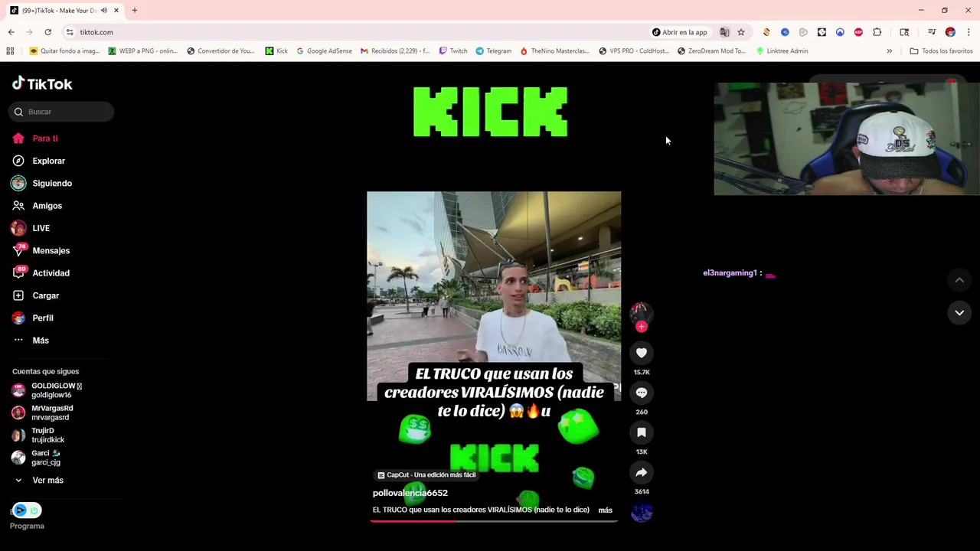Open a new browser tab

(x=135, y=11)
